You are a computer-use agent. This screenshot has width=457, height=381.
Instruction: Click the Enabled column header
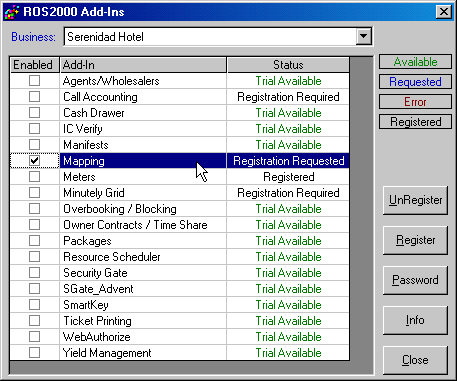pyautogui.click(x=35, y=65)
